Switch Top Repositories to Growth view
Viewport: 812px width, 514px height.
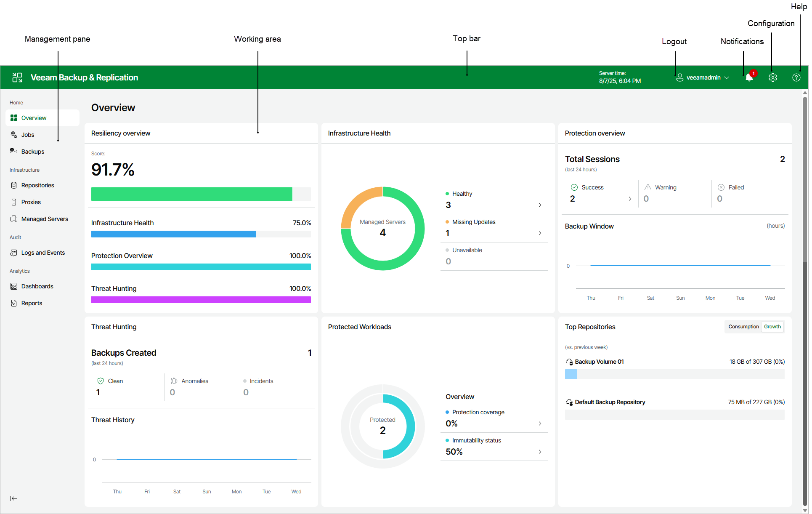(x=772, y=326)
